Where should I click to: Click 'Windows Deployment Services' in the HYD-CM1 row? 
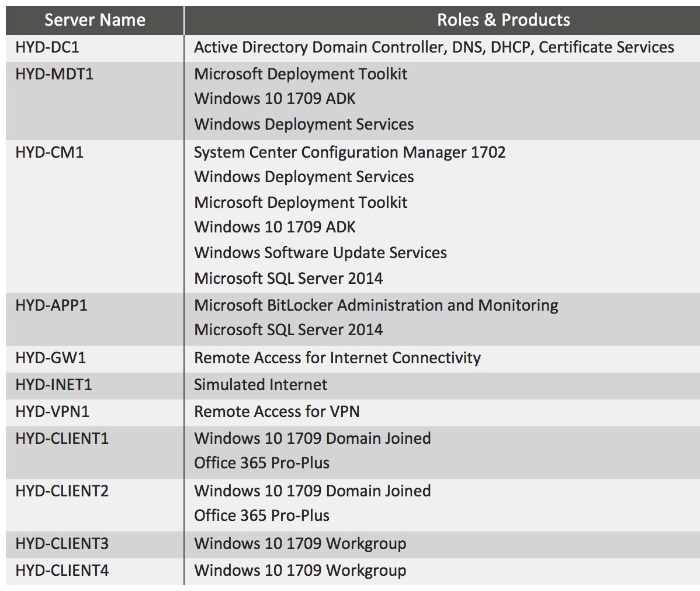coord(304,177)
